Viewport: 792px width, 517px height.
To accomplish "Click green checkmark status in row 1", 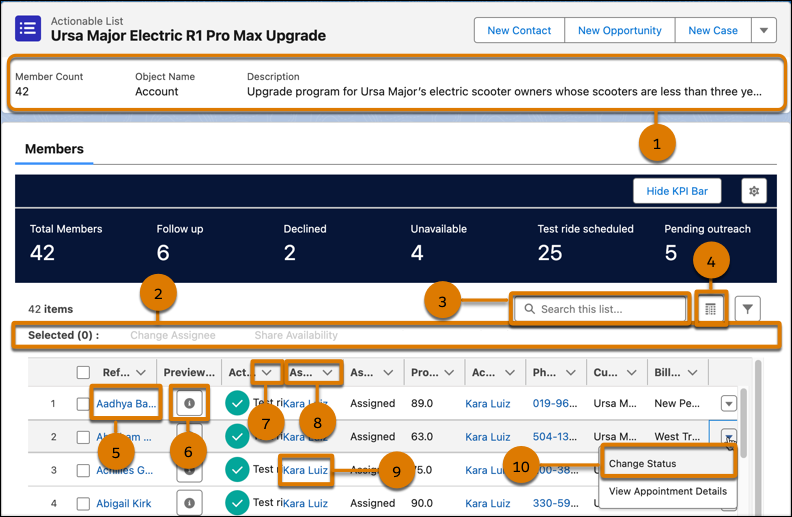I will click(237, 403).
